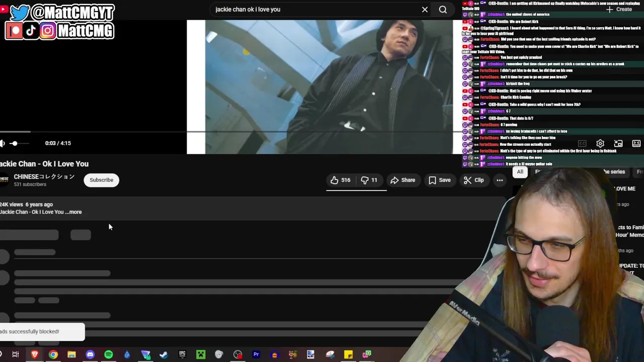Open the three-dot more actions menu
The height and width of the screenshot is (362, 644).
500,180
